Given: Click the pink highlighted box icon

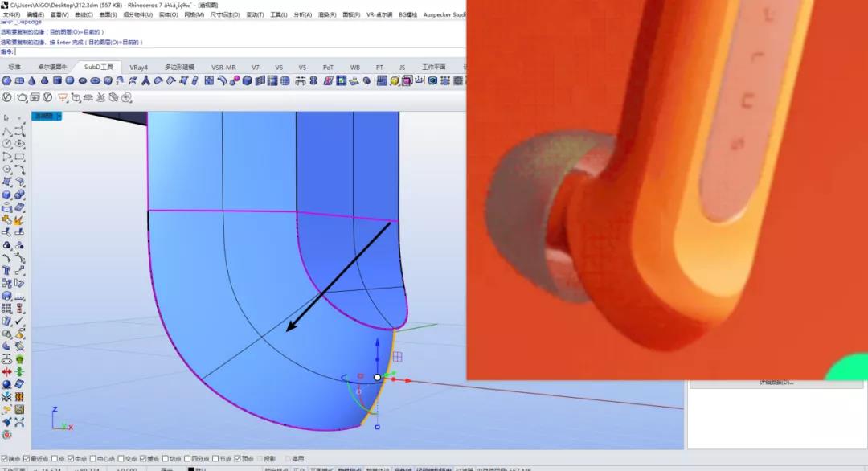Looking at the screenshot, I should (x=407, y=81).
